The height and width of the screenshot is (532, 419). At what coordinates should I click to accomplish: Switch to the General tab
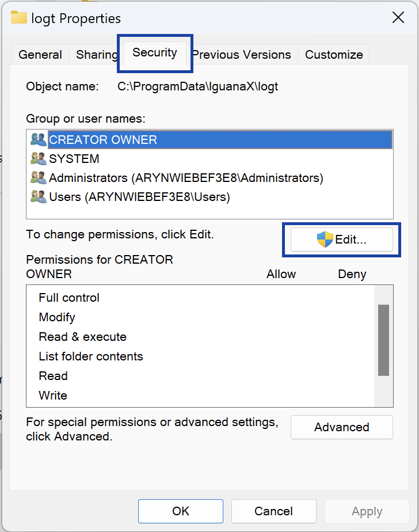point(40,55)
